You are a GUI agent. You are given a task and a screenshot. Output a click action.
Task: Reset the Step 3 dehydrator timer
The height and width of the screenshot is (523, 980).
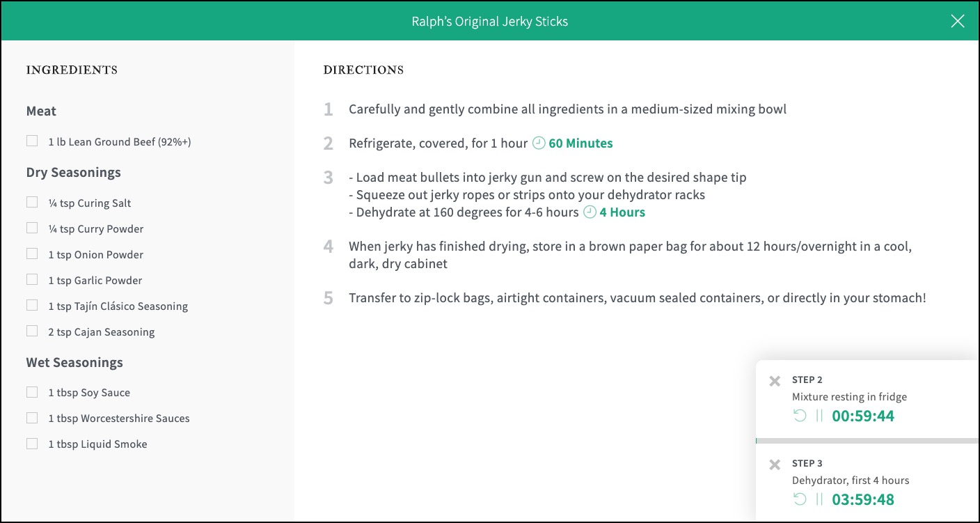800,499
